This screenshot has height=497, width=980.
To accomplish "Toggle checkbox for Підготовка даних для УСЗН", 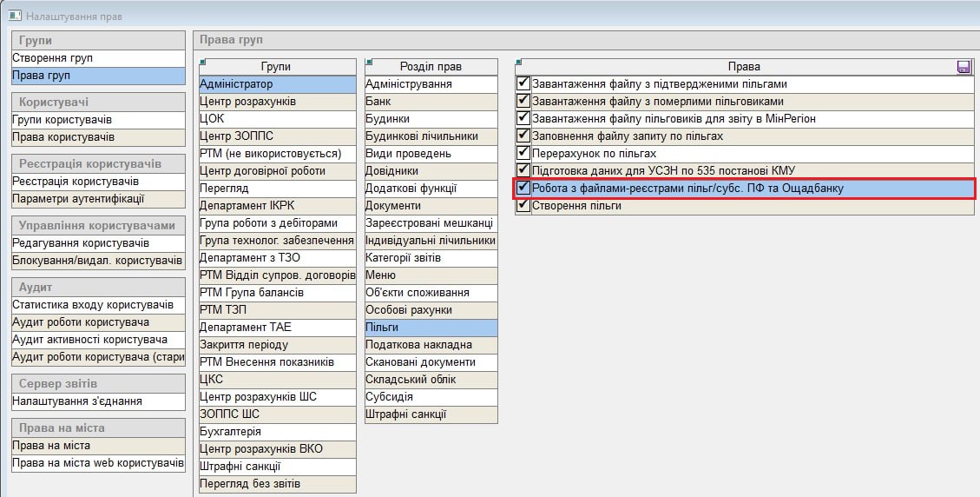I will pyautogui.click(x=523, y=171).
